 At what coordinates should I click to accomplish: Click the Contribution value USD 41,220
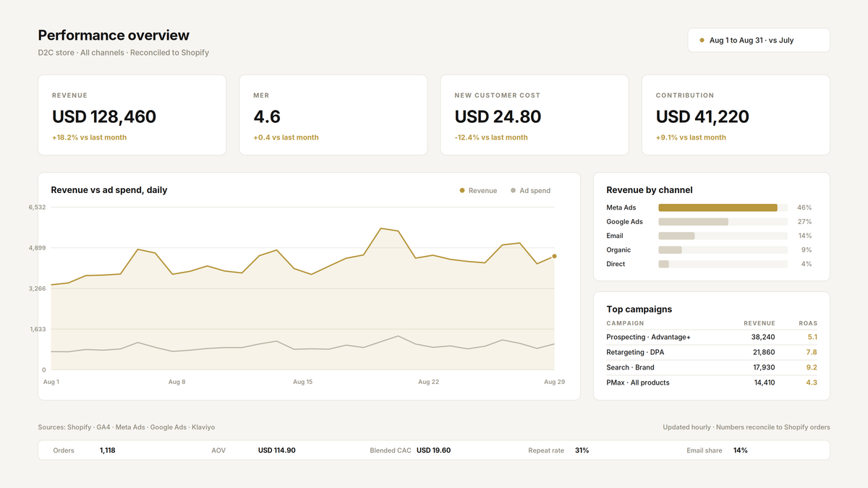point(702,116)
